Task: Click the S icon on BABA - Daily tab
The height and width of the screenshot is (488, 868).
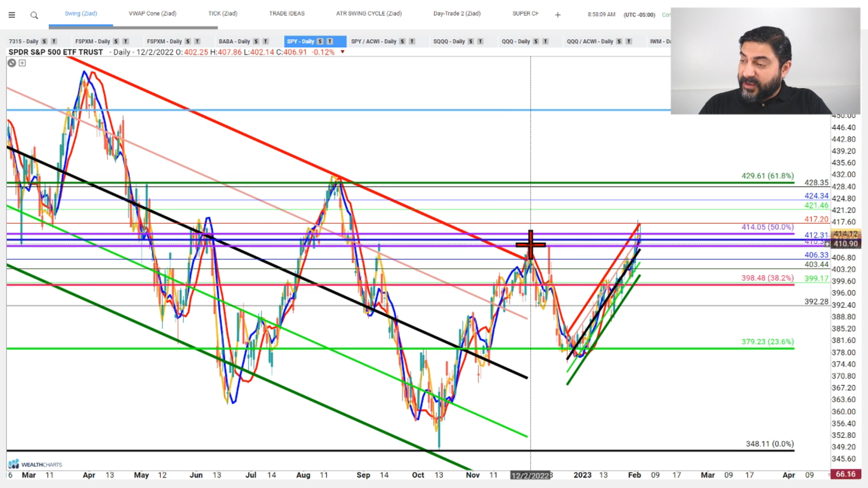Action: pos(256,41)
